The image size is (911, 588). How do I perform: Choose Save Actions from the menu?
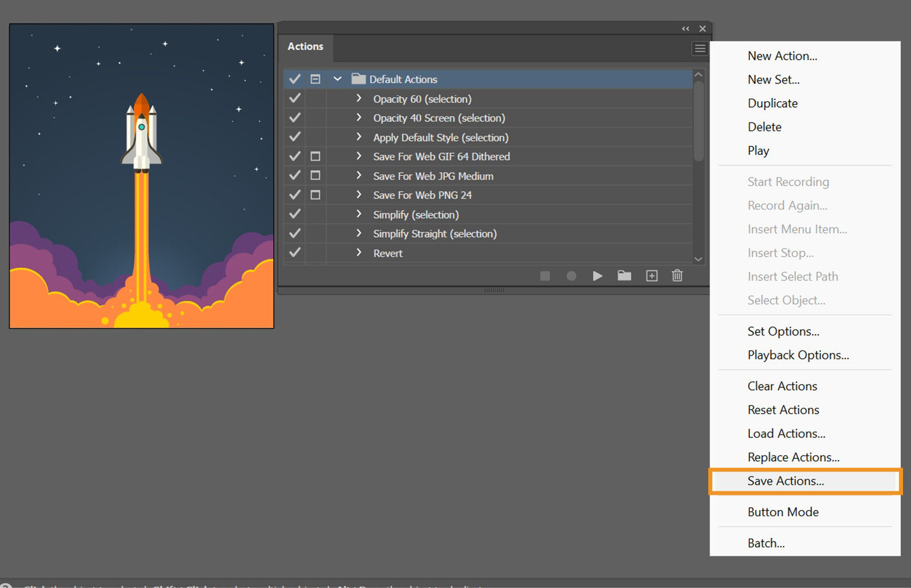[786, 481]
